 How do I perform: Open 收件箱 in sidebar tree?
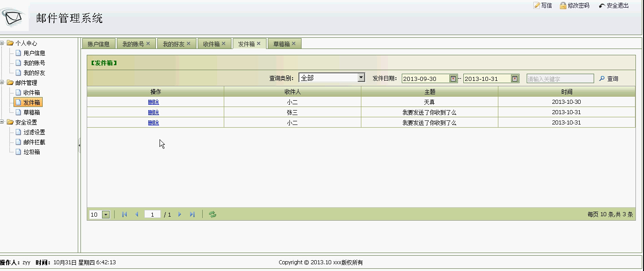click(x=31, y=93)
